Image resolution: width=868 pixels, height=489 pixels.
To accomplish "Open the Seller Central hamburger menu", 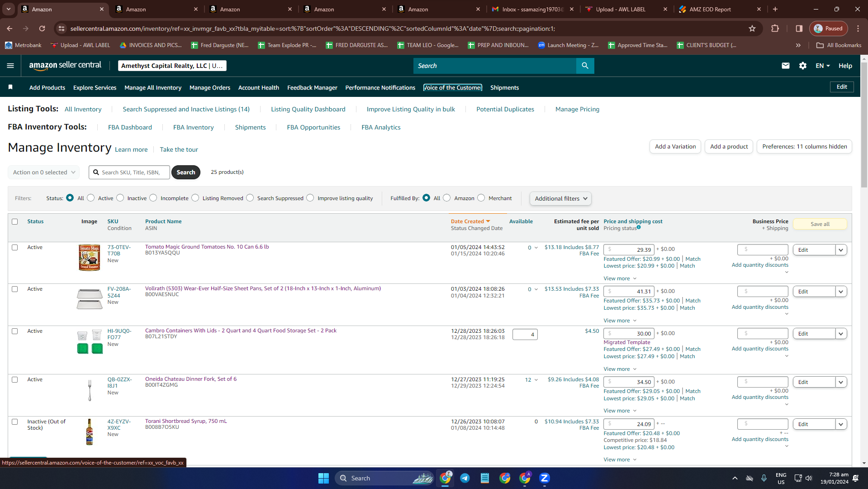I will (10, 66).
